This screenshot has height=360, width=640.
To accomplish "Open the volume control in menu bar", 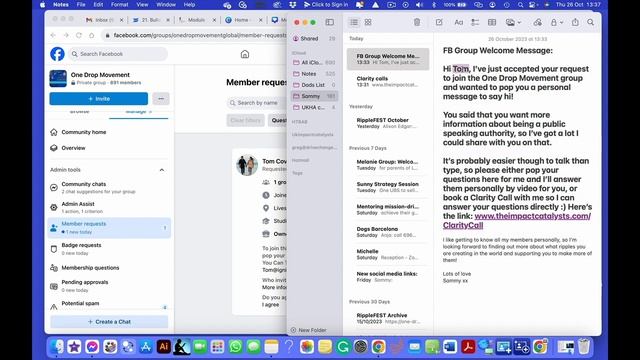I will click(x=419, y=5).
